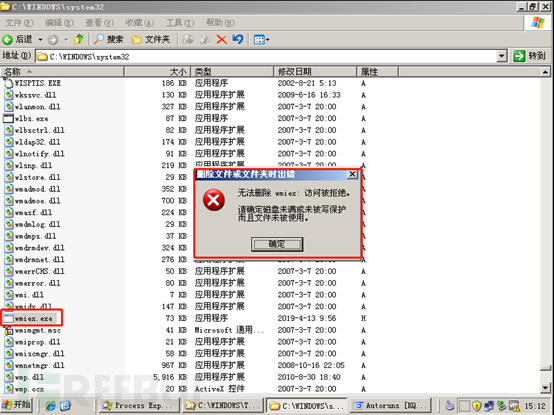Viewport: 554px width, 415px height.
Task: Open the 搜索 search pane
Action: pos(108,40)
